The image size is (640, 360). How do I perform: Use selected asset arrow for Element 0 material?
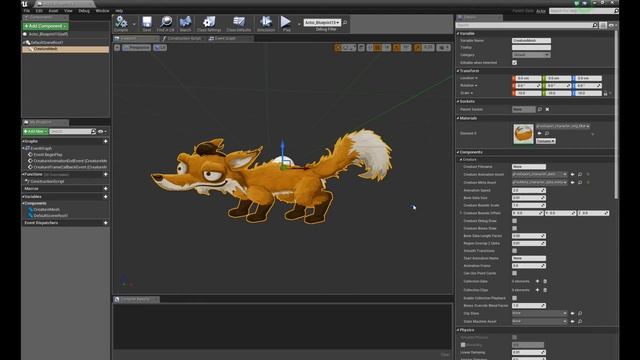point(540,133)
